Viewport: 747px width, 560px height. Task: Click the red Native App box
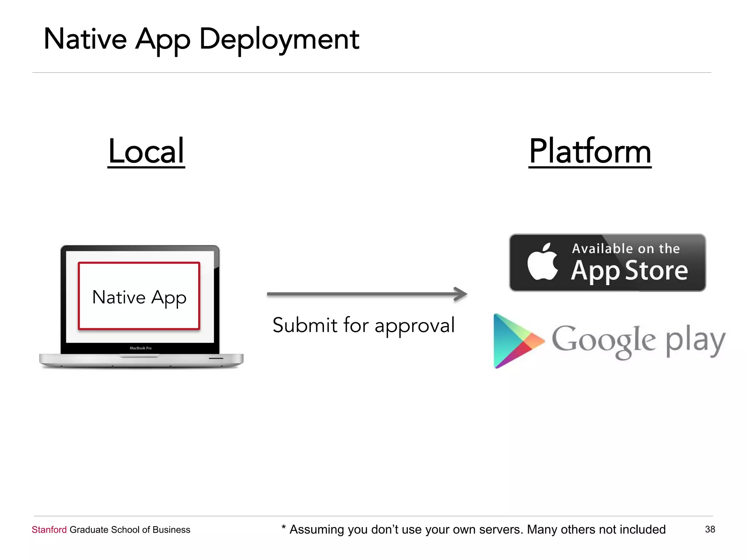(139, 296)
